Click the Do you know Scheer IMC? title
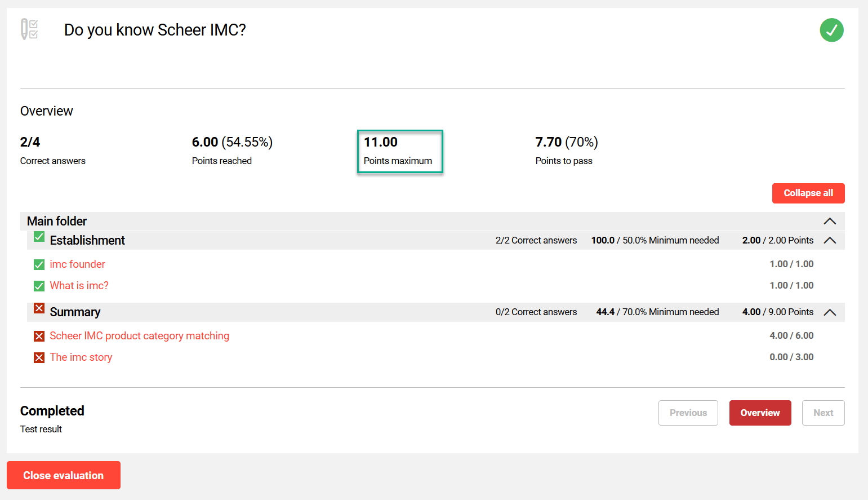Screen dimensions: 868x500 pyautogui.click(x=155, y=30)
